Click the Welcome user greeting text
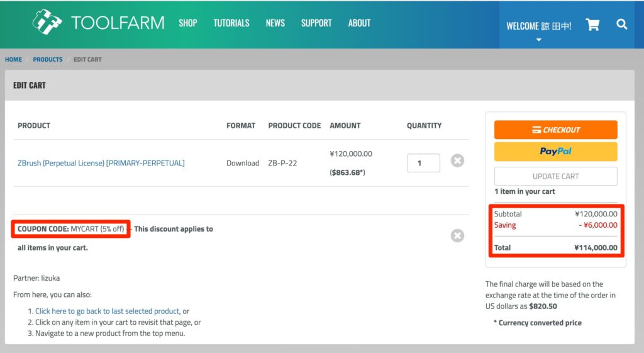 (x=538, y=26)
